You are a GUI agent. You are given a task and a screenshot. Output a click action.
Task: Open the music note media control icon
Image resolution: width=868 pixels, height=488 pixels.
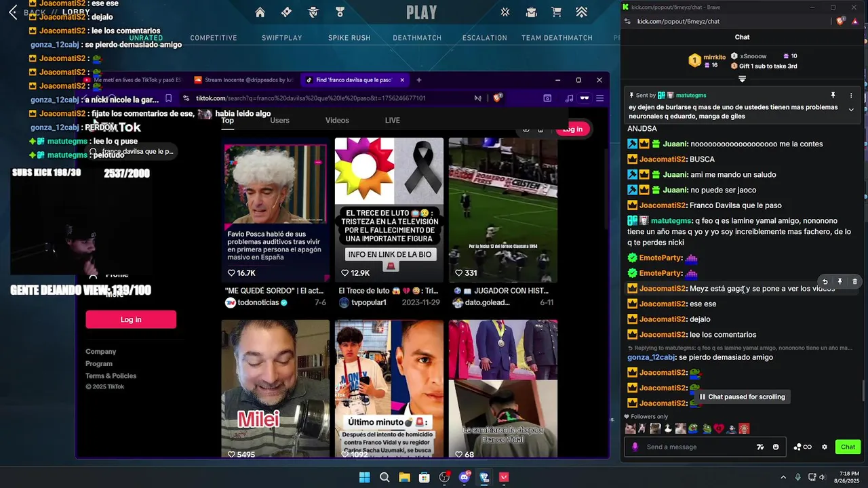[x=568, y=98]
